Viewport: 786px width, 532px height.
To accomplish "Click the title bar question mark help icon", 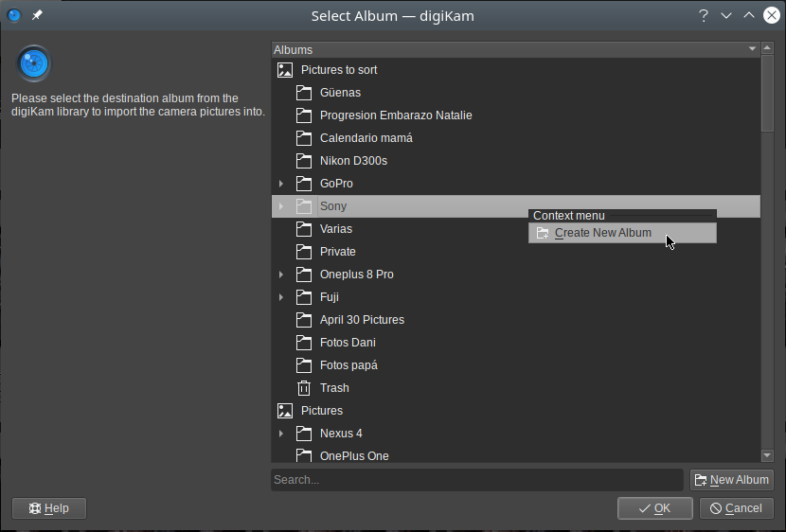I will tap(704, 15).
